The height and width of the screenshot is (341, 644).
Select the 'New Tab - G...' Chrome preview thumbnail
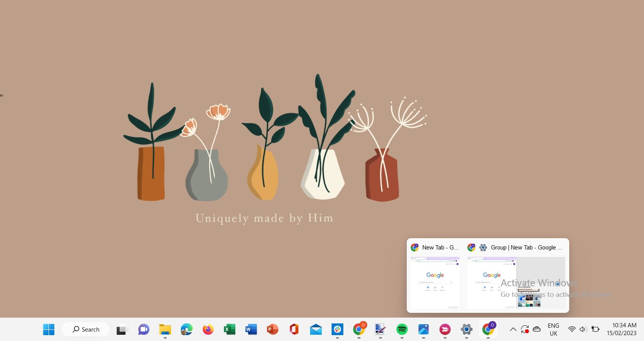pos(435,283)
